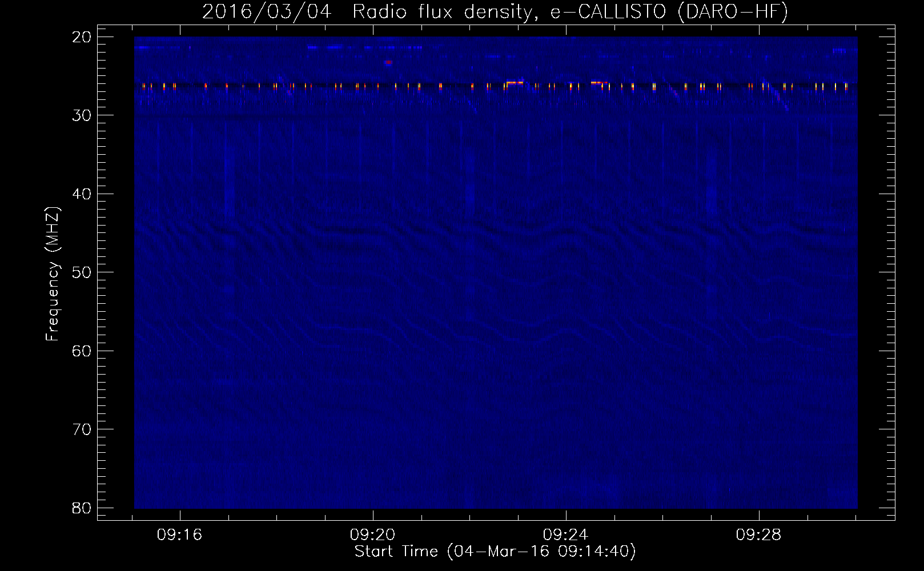The image size is (924, 571).
Task: Click the 09:28 time tick label
Action: click(x=758, y=535)
